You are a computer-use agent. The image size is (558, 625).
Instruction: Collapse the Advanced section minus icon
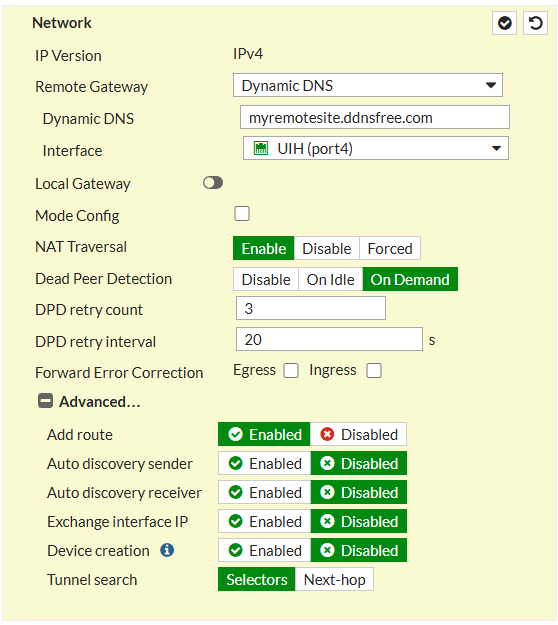tap(45, 401)
